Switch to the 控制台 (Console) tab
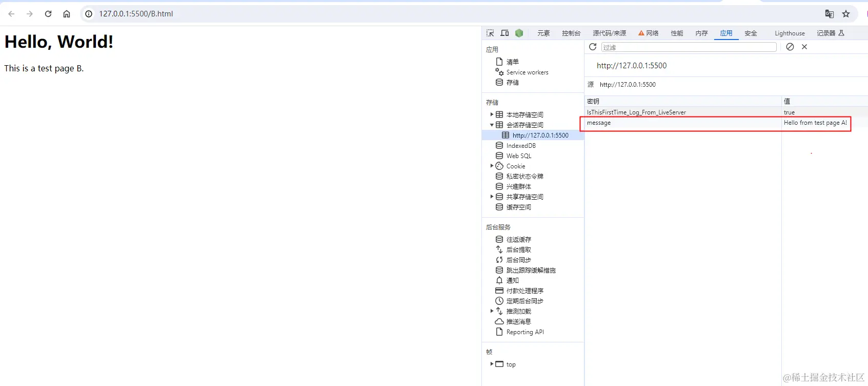The width and height of the screenshot is (868, 386). pos(571,33)
